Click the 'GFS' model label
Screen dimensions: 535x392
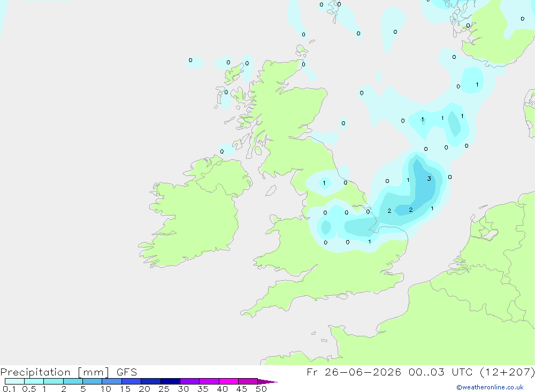(x=127, y=372)
